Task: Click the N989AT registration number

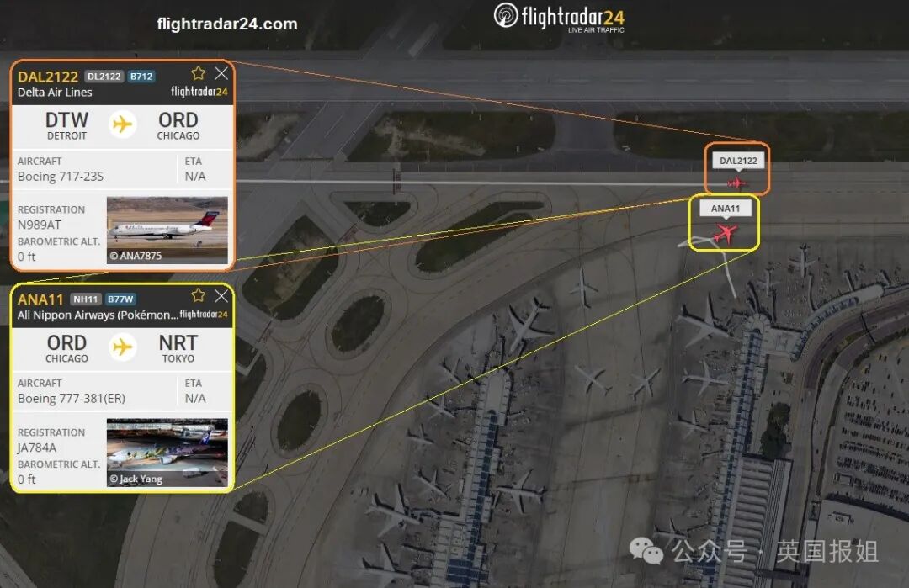Action: tap(39, 225)
